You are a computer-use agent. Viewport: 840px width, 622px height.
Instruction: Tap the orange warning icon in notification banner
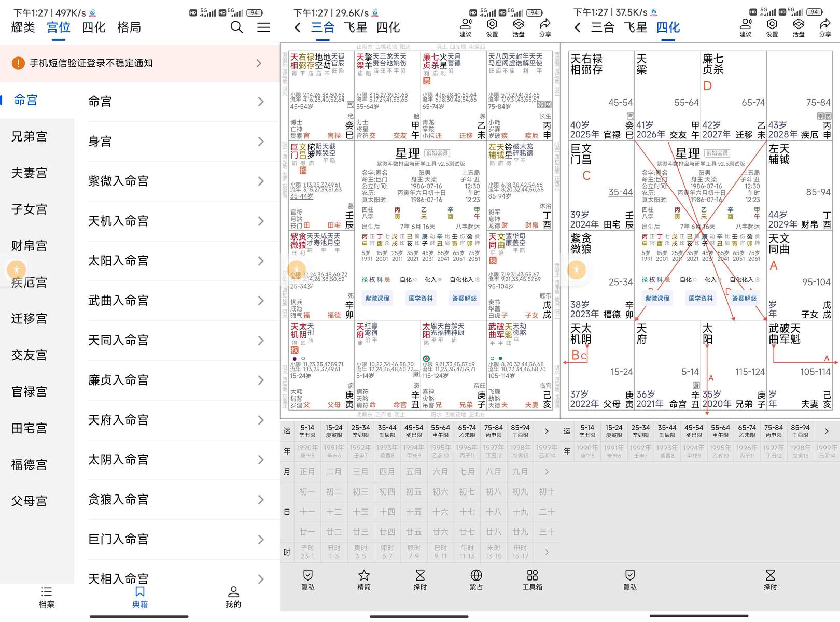[x=18, y=63]
